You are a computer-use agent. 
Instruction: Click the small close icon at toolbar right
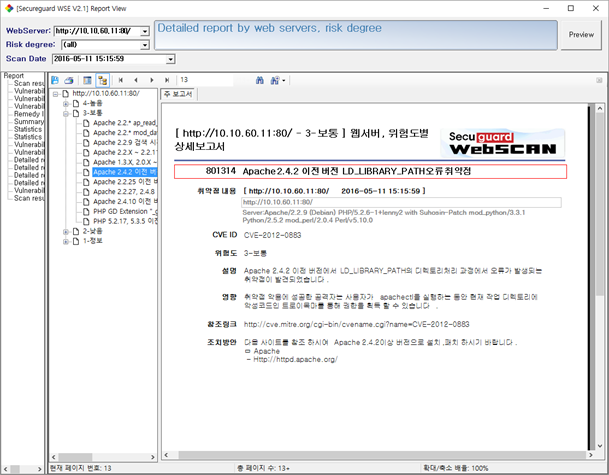pyautogui.click(x=599, y=80)
